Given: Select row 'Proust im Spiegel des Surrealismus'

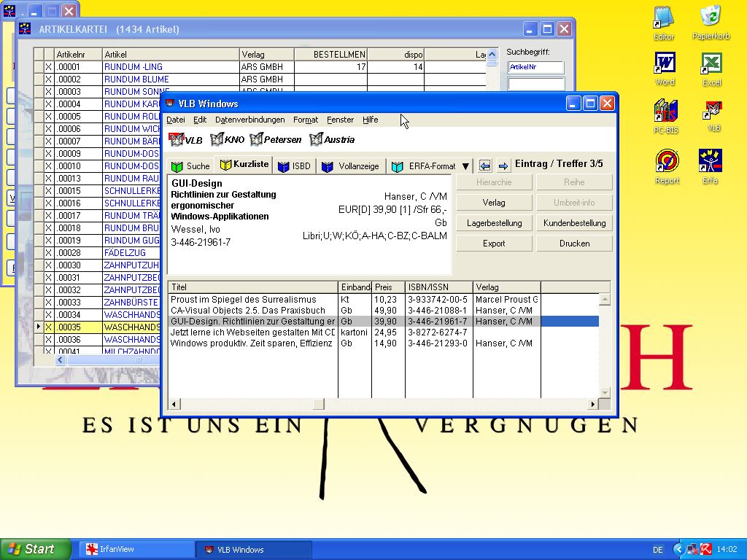Looking at the screenshot, I should (384, 300).
